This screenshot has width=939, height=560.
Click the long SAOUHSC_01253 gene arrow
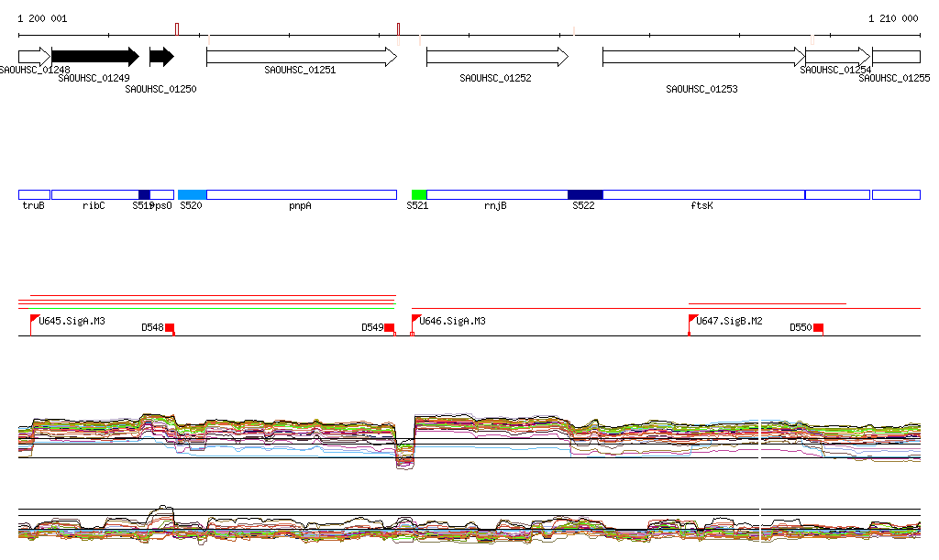pyautogui.click(x=702, y=57)
